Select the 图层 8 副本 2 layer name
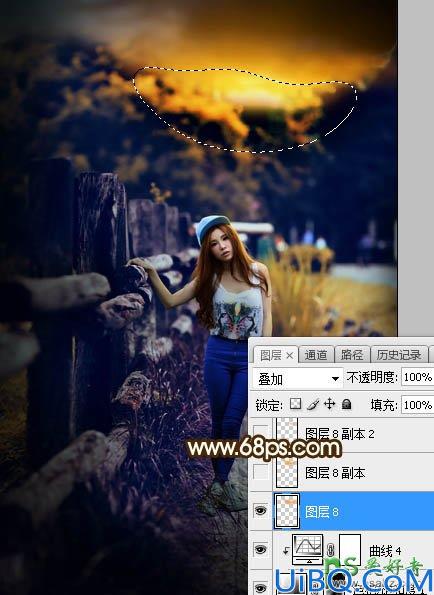434x595 pixels. pyautogui.click(x=340, y=434)
